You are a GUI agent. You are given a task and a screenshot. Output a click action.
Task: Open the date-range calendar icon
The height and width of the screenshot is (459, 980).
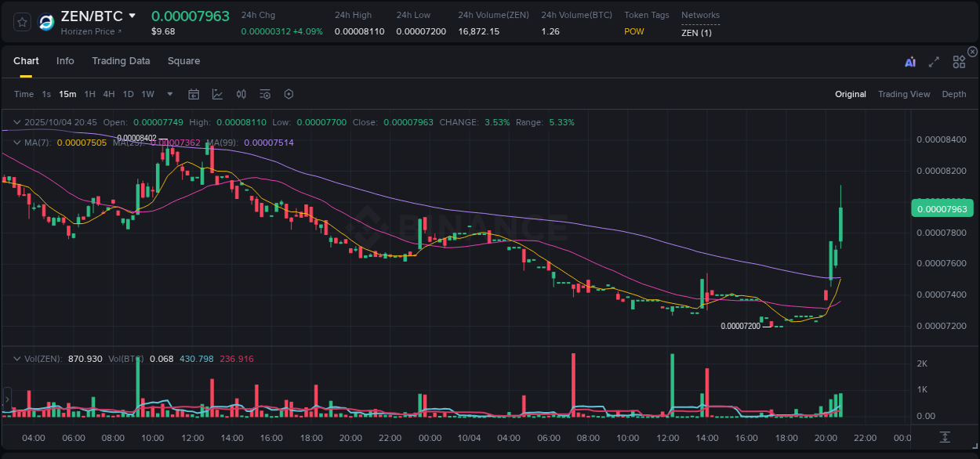194,94
